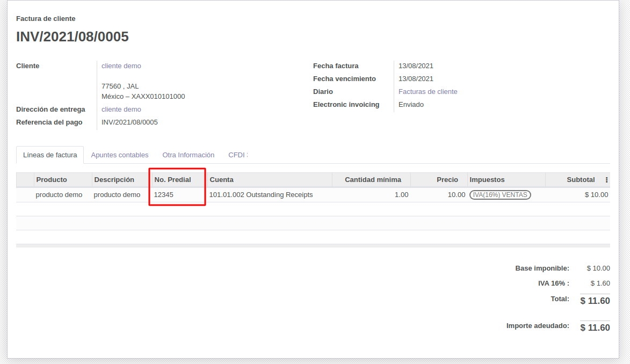Click the Impuestos column header
Image resolution: width=630 pixels, height=364 pixels.
[487, 180]
